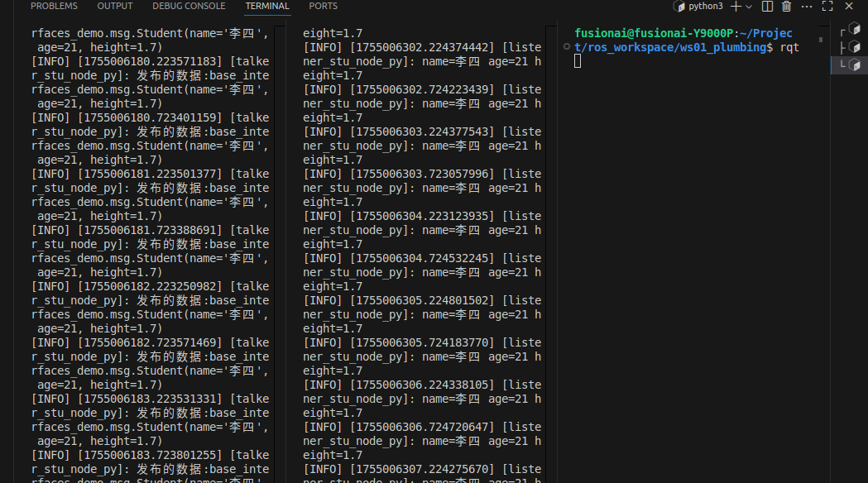
Task: Click talker log timestamp 1755006180.223571183
Action: 150,61
